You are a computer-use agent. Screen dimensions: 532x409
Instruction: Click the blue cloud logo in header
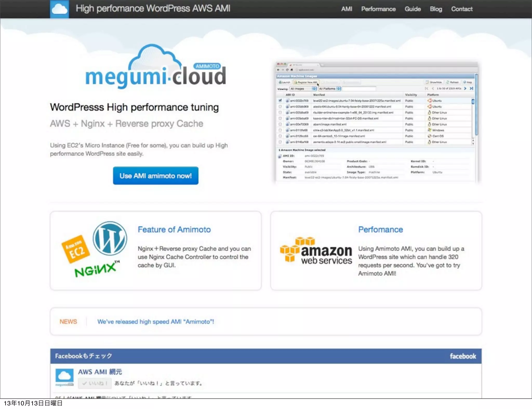(59, 9)
